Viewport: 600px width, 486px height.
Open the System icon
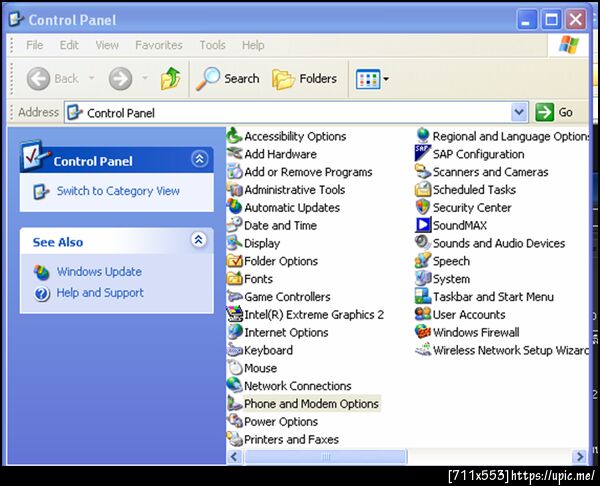pos(423,279)
